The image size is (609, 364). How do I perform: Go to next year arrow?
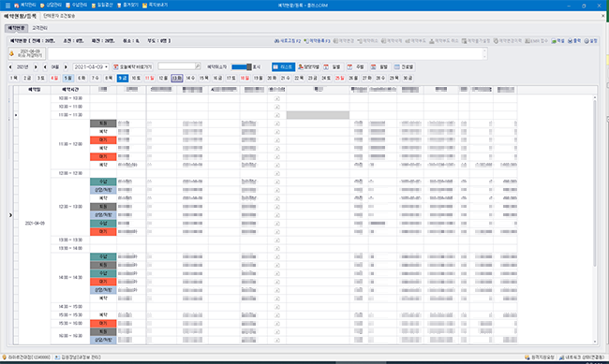(x=36, y=67)
